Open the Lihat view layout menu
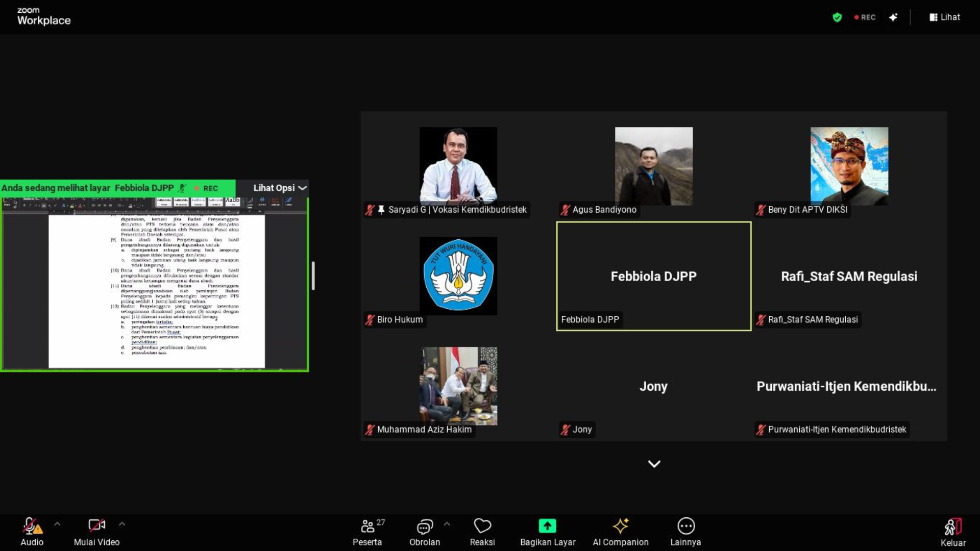The width and height of the screenshot is (980, 551). coord(945,17)
